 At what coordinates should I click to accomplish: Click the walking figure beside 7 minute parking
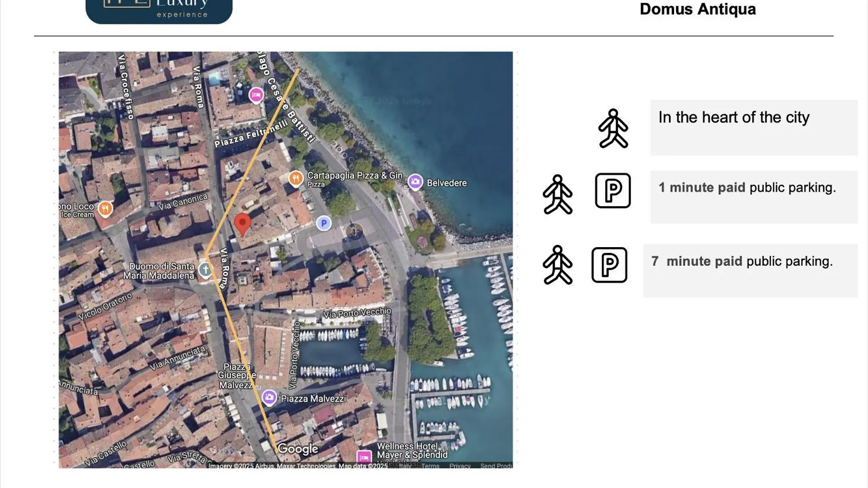[558, 265]
